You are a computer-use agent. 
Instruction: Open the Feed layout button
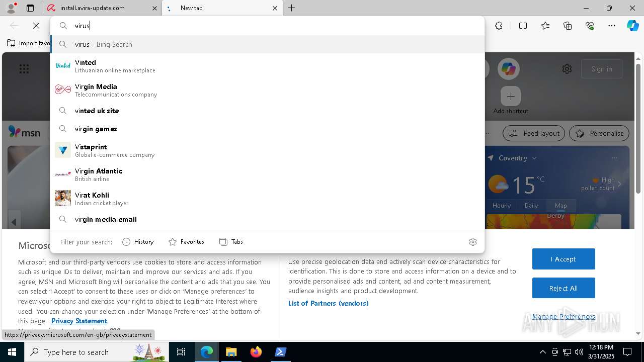coord(534,133)
